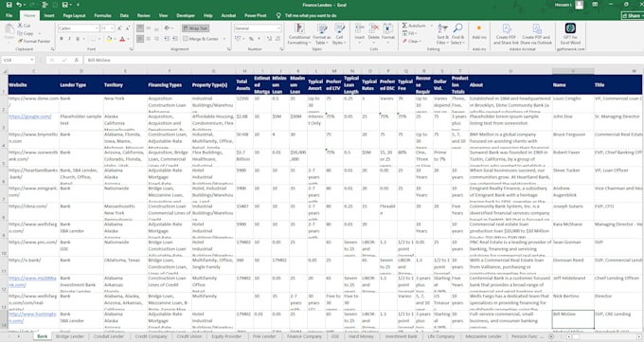
Task: Open the Power Pivot tab
Action: click(x=256, y=15)
